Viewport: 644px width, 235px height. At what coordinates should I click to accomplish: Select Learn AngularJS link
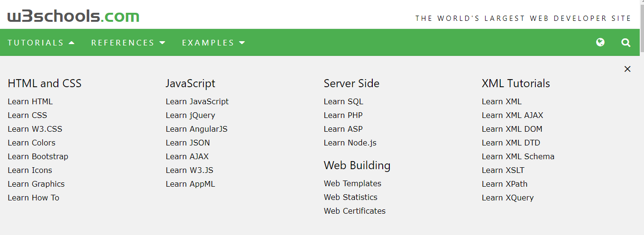point(197,129)
